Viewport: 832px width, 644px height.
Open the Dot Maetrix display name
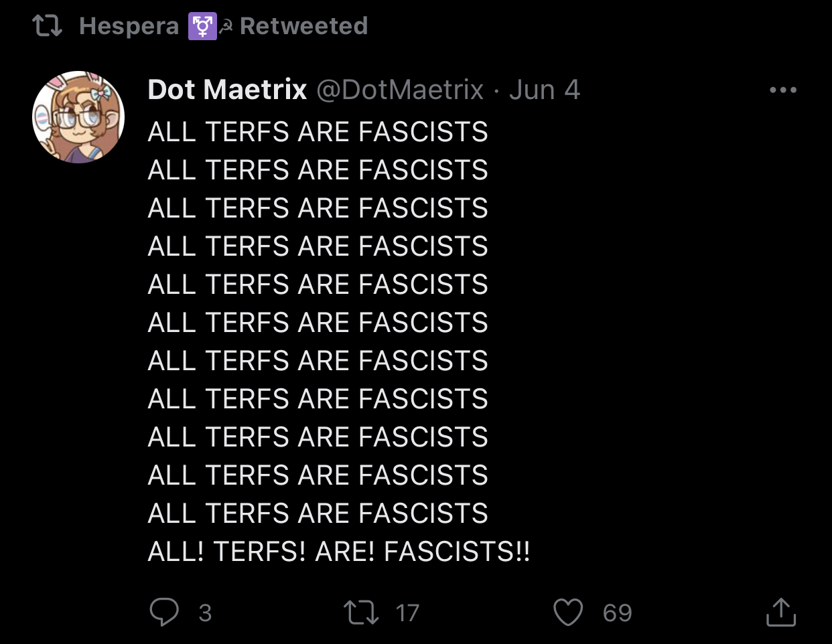coord(227,90)
